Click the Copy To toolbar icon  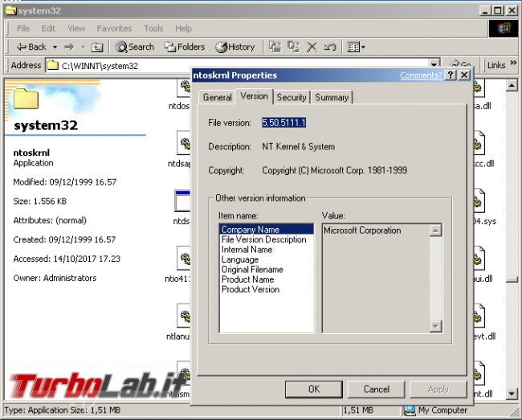[x=293, y=47]
